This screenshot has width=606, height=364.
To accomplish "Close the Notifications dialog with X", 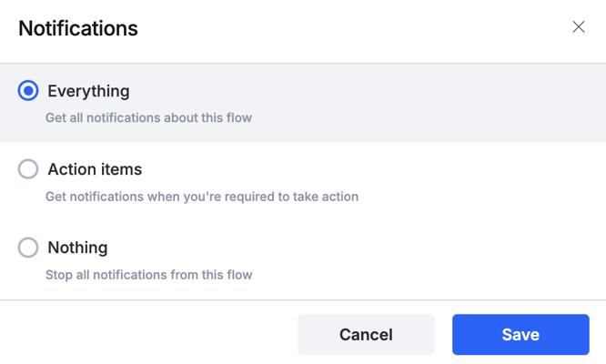I will coord(578,27).
